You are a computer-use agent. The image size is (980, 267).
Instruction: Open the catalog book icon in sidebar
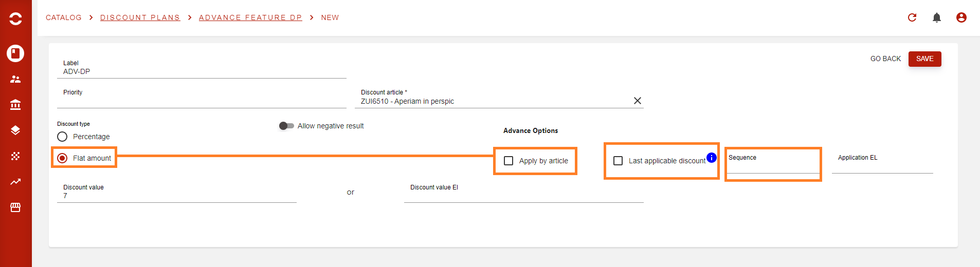15,53
